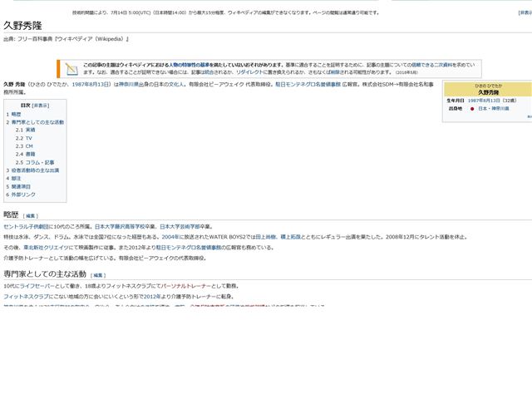
Task: Jump to TOC section 5 関連項目
Action: (x=18, y=186)
